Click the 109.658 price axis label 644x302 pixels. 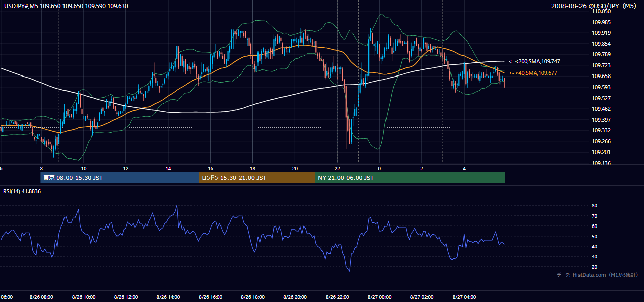click(601, 76)
